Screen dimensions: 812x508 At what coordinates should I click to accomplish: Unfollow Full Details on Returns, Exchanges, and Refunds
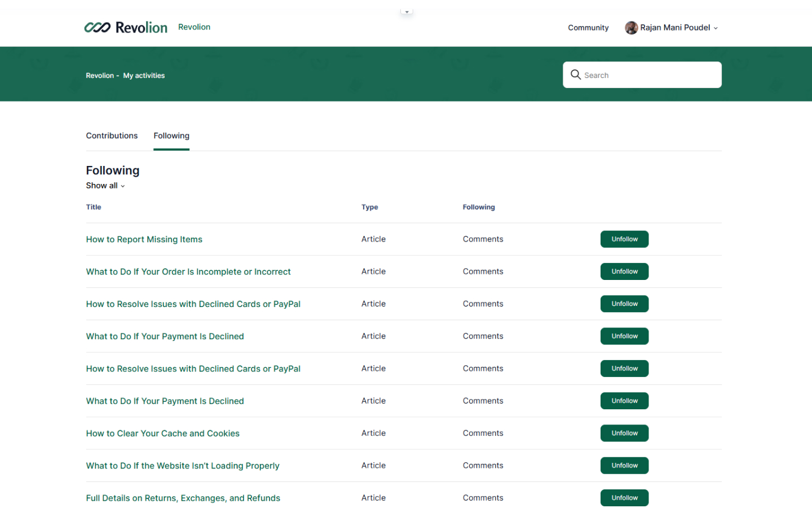coord(624,498)
